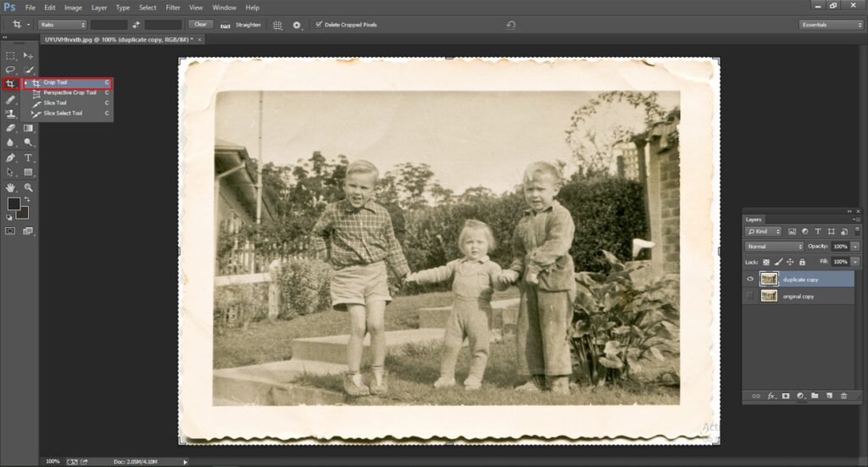Open additional crop settings gear
The image size is (868, 467).
[x=298, y=25]
